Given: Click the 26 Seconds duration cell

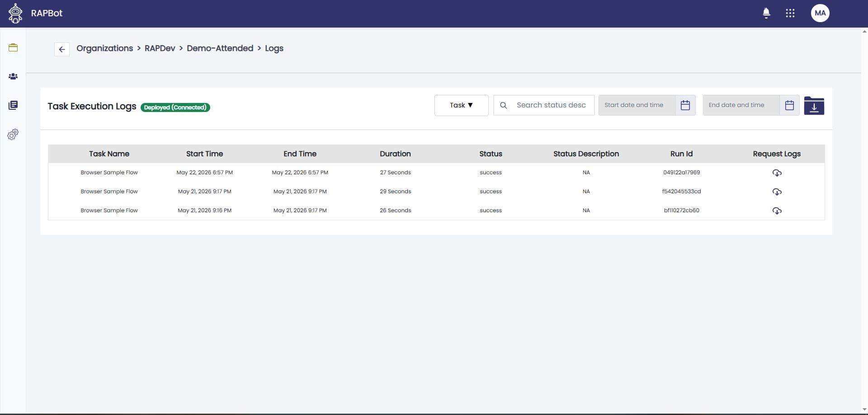Looking at the screenshot, I should [395, 210].
